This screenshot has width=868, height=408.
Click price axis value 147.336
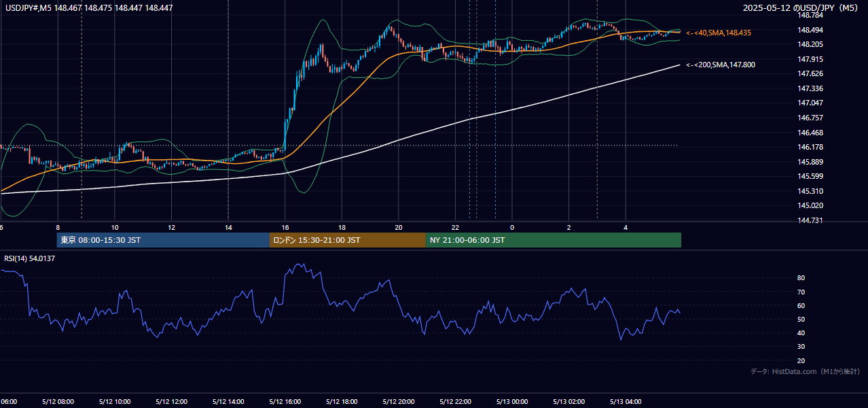(810, 88)
